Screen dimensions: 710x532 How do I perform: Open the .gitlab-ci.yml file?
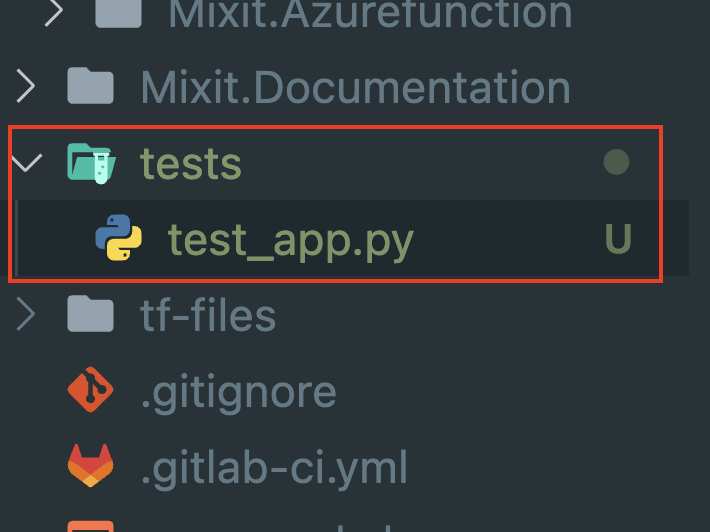274,467
